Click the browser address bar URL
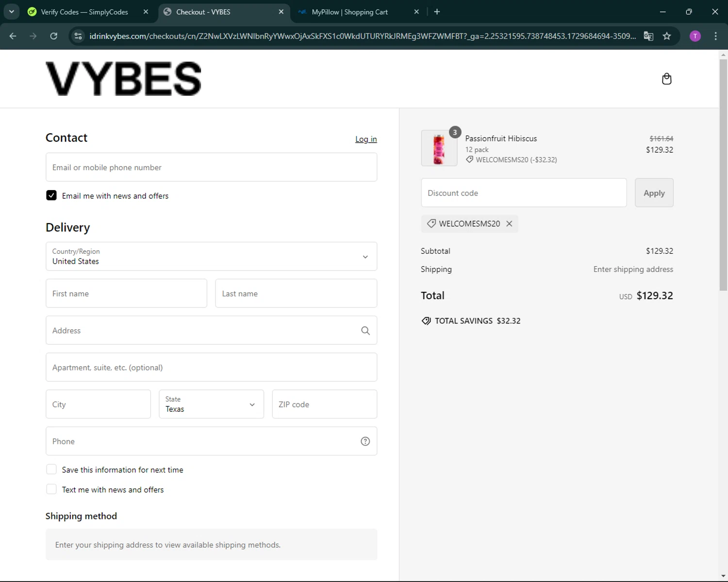This screenshot has width=728, height=582. point(363,36)
